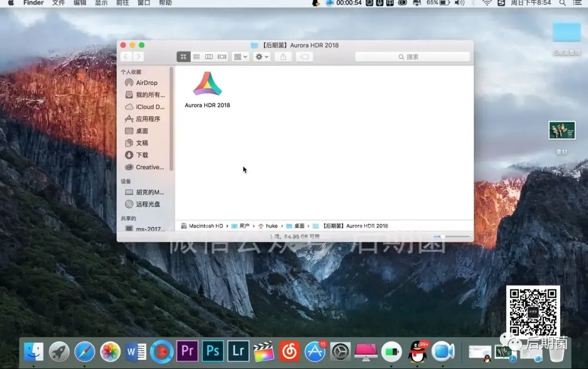
Task: Open the Apple menu
Action: click(x=11, y=3)
